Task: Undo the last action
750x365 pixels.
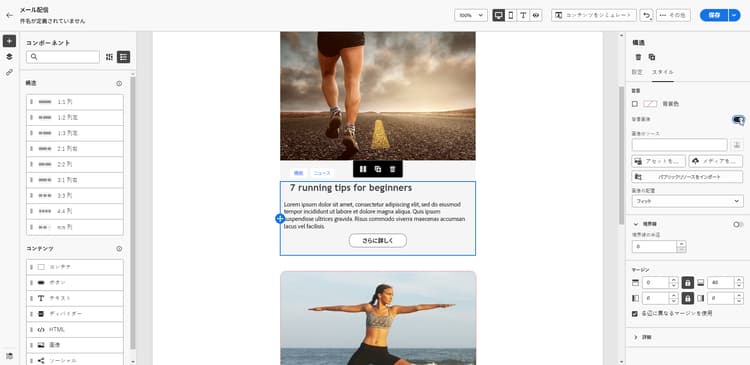Action: [647, 15]
